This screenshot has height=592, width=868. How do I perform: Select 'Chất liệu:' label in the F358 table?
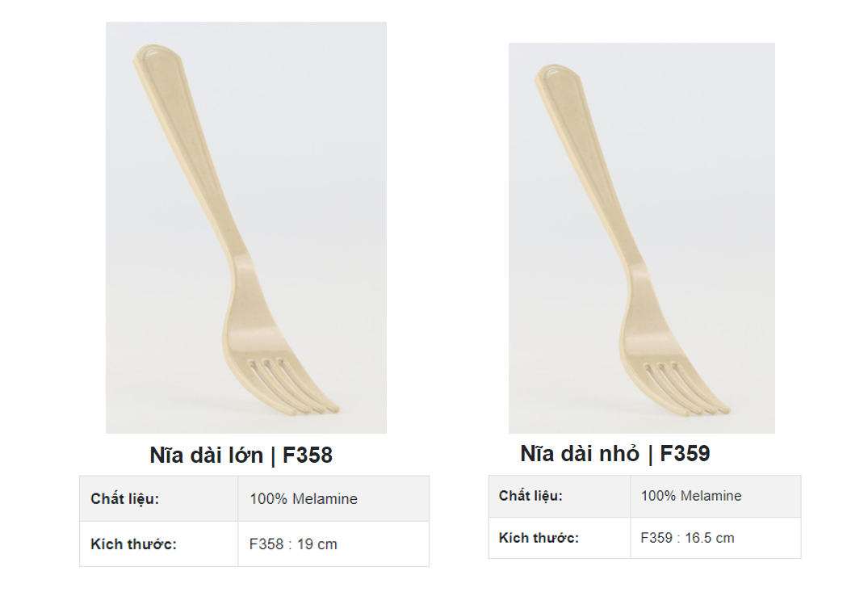(x=125, y=499)
